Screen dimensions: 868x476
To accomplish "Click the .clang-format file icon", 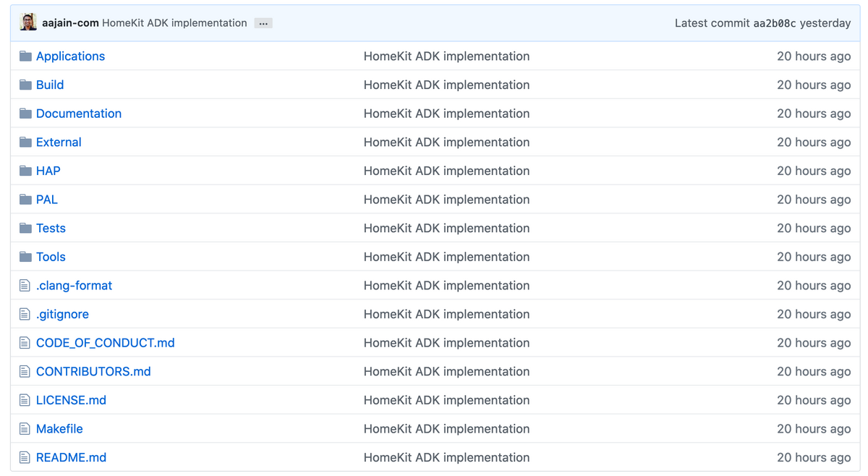I will [25, 286].
